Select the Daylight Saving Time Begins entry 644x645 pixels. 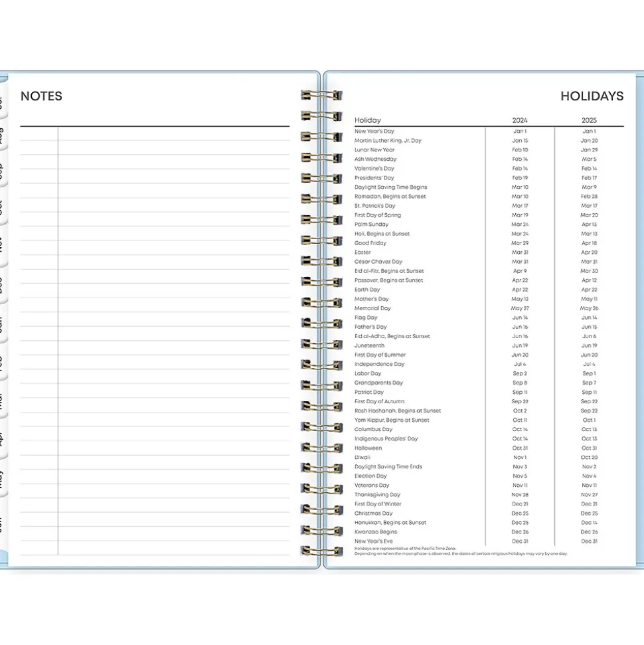[x=390, y=187]
